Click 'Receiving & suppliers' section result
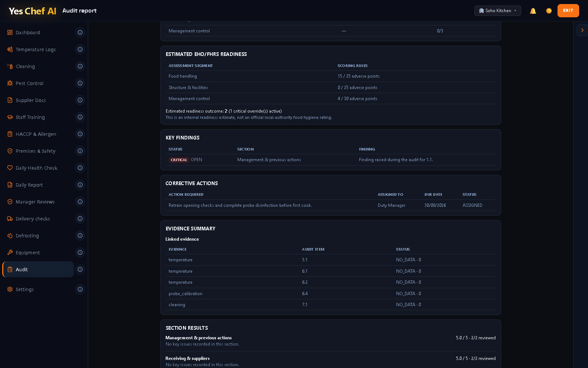Screen dimensions: 588x368 point(187,358)
